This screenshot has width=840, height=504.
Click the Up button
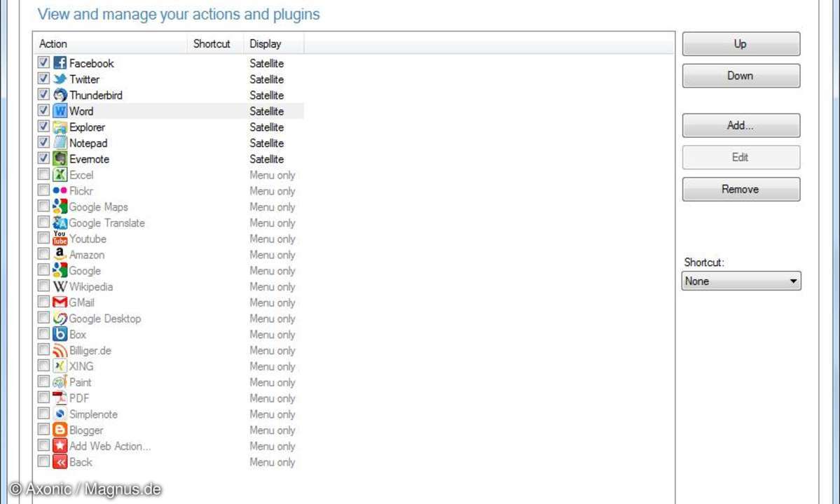point(741,44)
